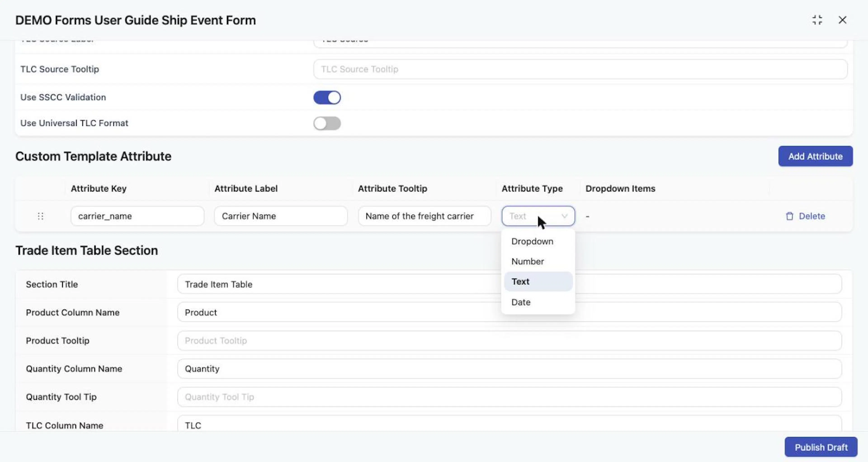
Task: Close the form dialog with the X icon
Action: click(x=842, y=20)
